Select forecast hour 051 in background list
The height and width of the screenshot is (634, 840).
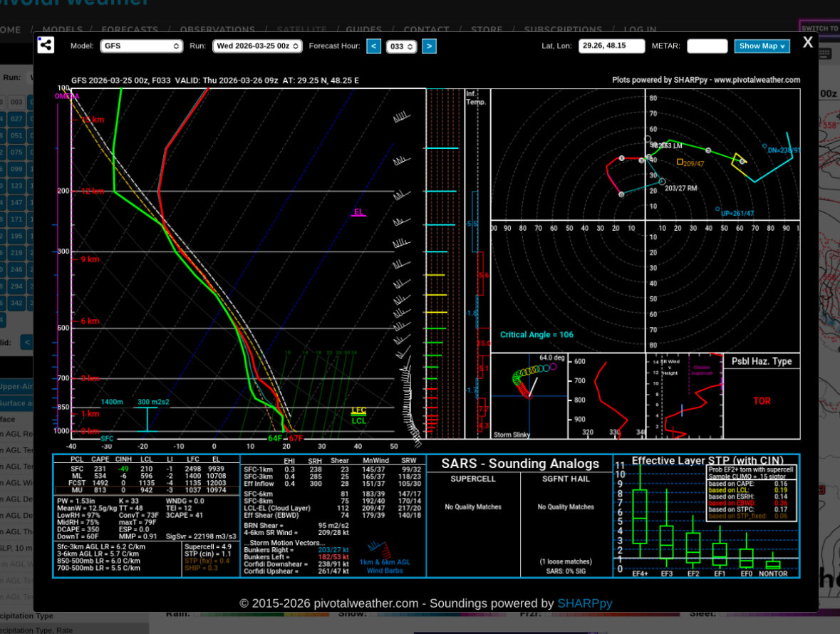click(x=16, y=135)
